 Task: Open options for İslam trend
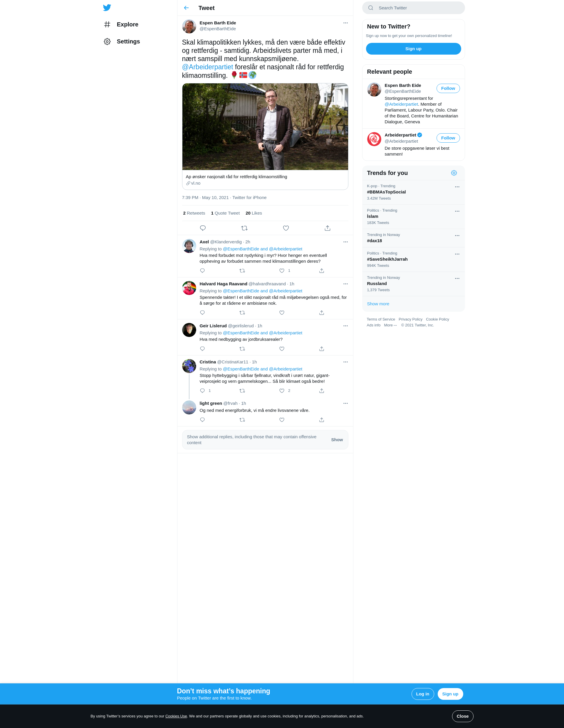pyautogui.click(x=457, y=211)
